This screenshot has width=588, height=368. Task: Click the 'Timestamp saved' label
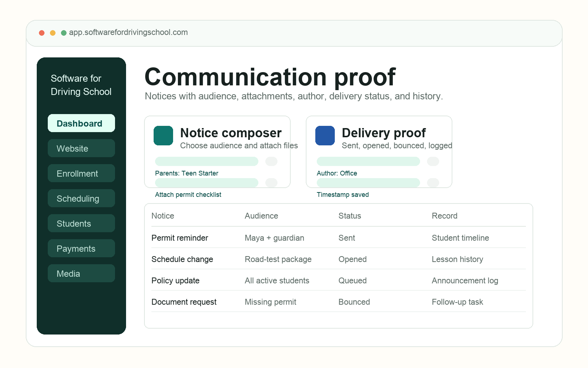coord(343,195)
